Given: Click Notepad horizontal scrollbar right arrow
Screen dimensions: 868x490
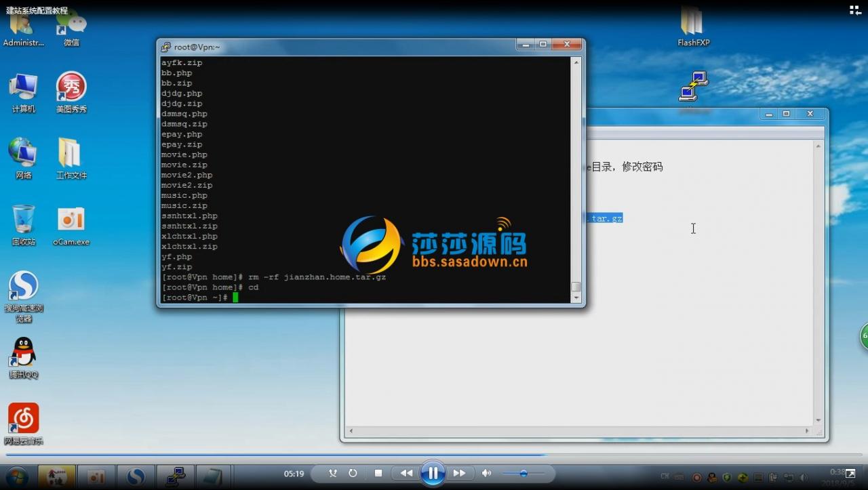Looking at the screenshot, I should [808, 431].
